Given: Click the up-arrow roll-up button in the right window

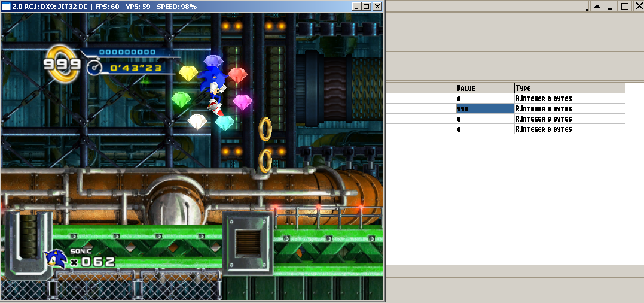Looking at the screenshot, I should point(597,6).
